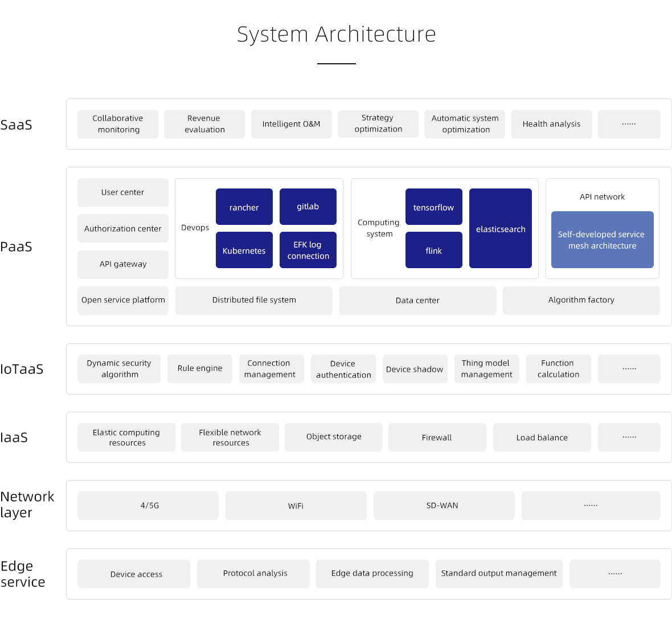Click the Collaborative monitoring box
This screenshot has height=632, width=672.
(118, 124)
